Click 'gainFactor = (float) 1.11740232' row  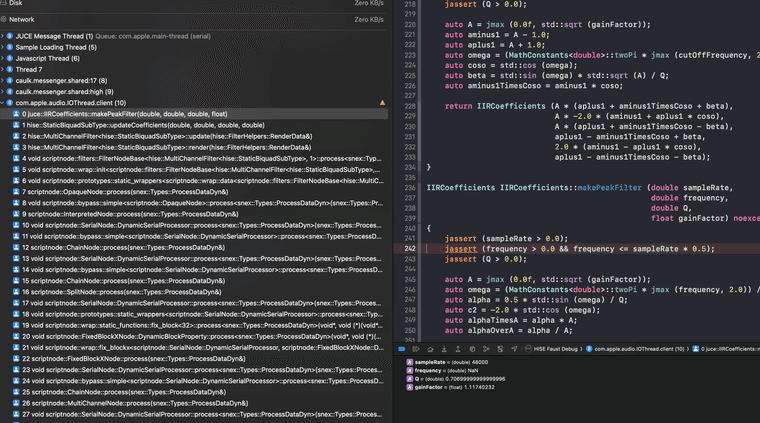coord(450,387)
